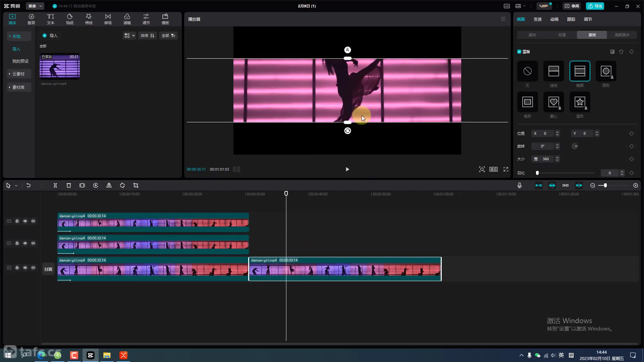Viewport: 644px width, 362px height.
Task: Open the 排序 sort dropdown
Action: pyautogui.click(x=147, y=36)
